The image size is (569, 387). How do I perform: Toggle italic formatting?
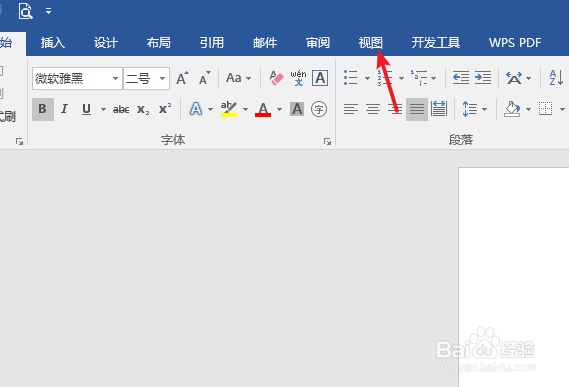click(65, 109)
